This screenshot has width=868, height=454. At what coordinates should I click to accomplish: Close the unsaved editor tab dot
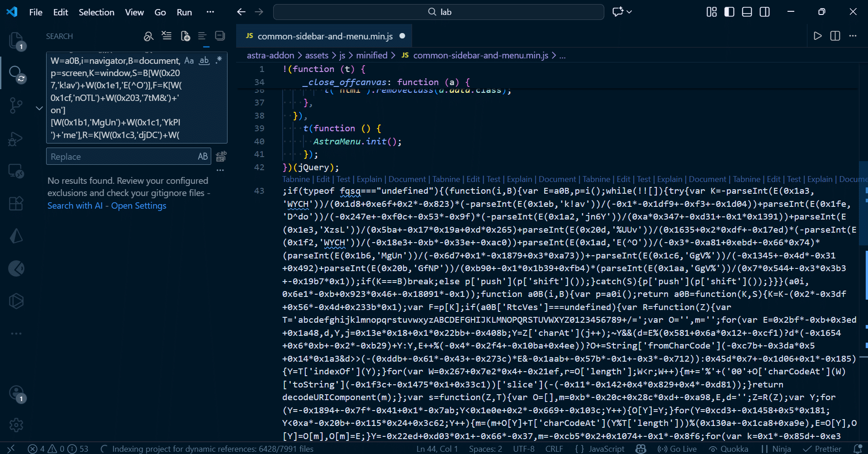pos(402,36)
